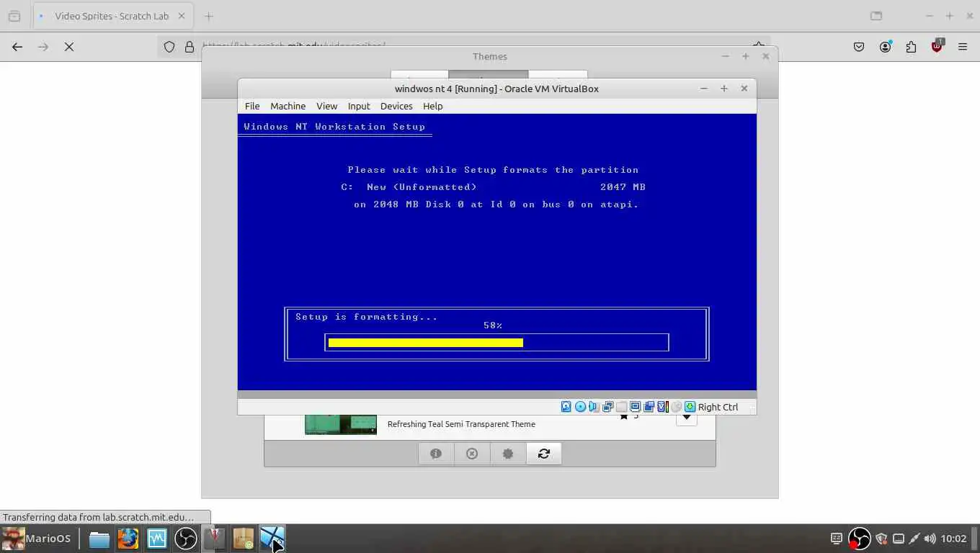Viewport: 980px width, 553px height.
Task: Open the View menu in VirtualBox
Action: pos(326,106)
